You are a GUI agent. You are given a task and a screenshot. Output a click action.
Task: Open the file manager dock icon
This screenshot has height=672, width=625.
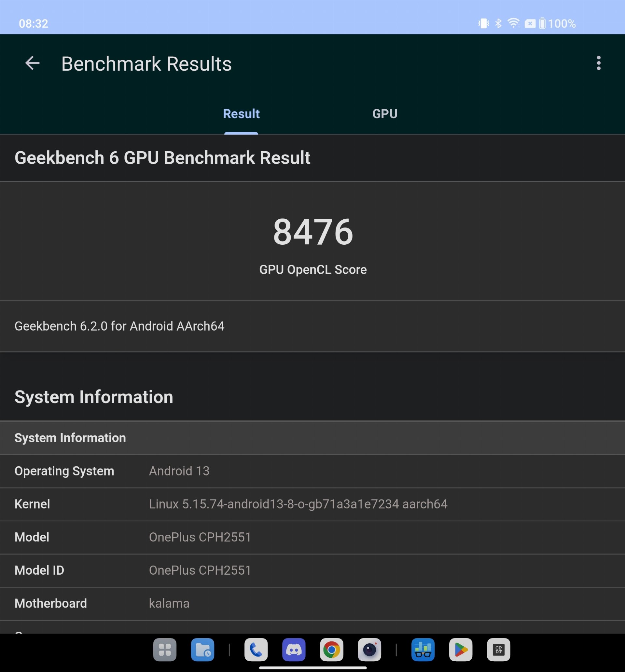point(202,649)
